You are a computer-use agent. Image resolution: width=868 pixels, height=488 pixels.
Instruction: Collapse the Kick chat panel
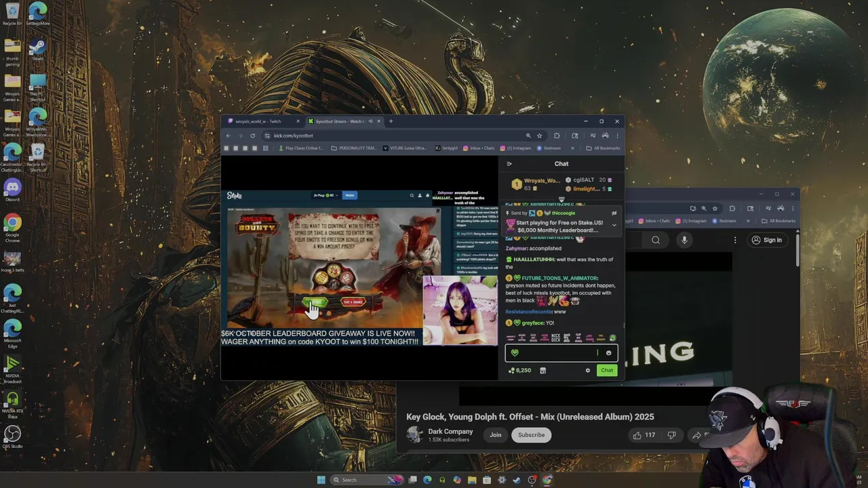click(x=509, y=163)
